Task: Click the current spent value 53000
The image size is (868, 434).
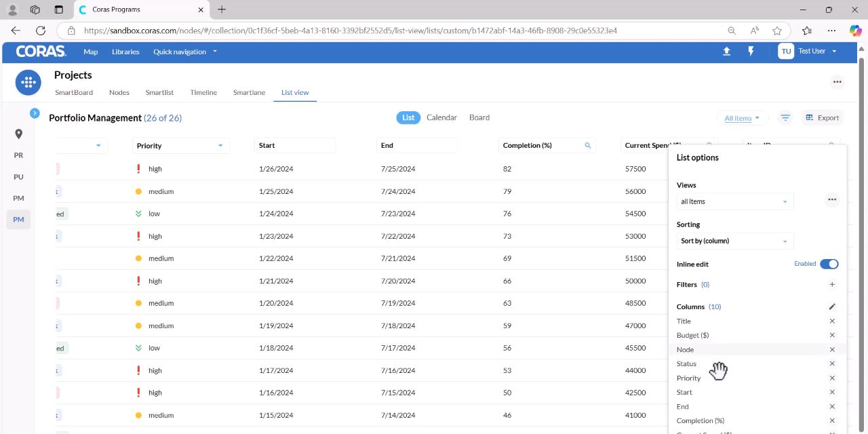Action: [635, 236]
